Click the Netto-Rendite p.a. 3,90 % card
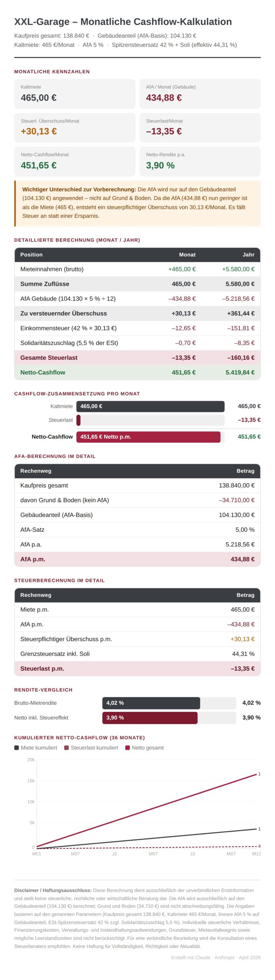275x980 pixels. point(200,162)
